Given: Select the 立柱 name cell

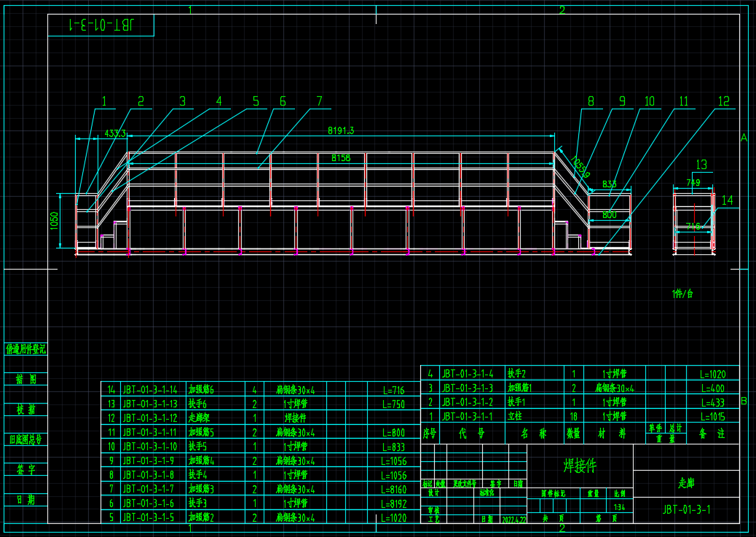Looking at the screenshot, I should tap(514, 416).
